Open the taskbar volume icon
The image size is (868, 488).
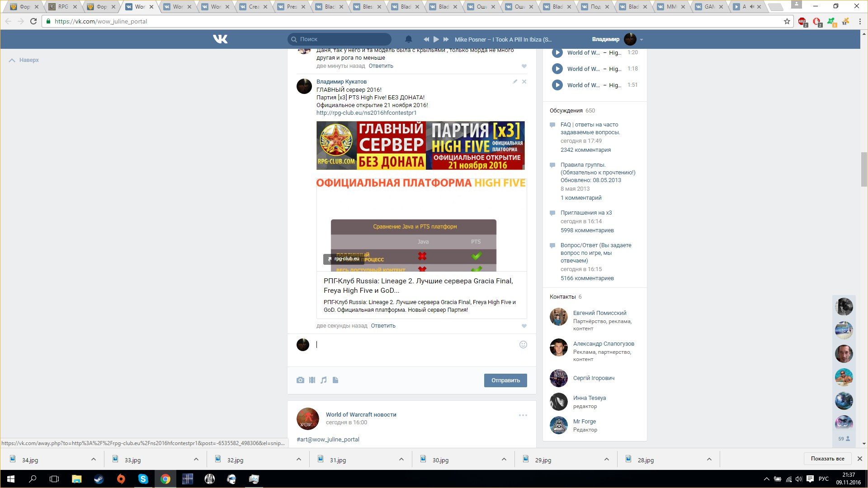click(x=799, y=479)
